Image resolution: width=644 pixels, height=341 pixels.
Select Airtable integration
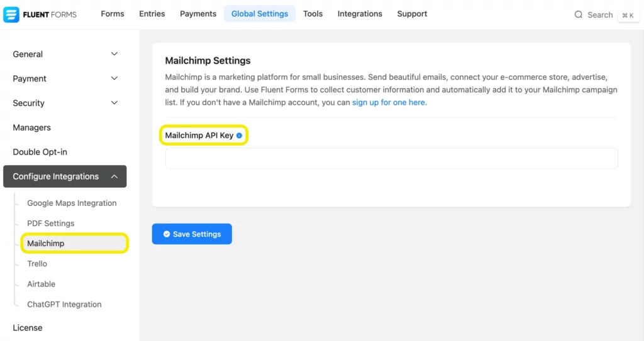41,284
